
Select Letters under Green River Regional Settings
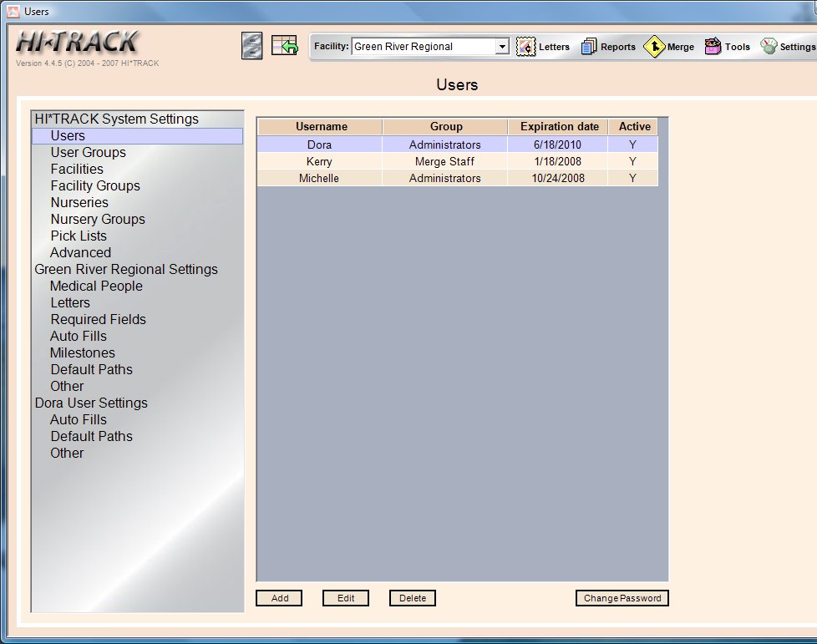[70, 302]
